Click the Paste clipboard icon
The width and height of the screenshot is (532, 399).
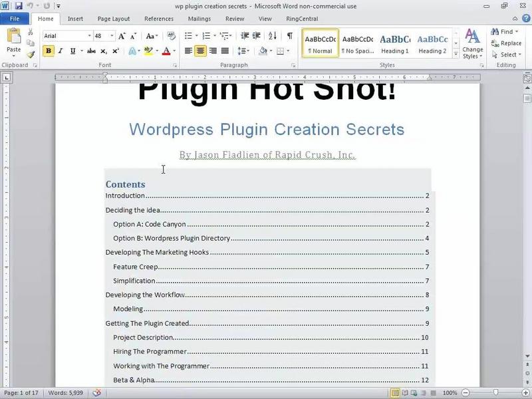(x=13, y=36)
